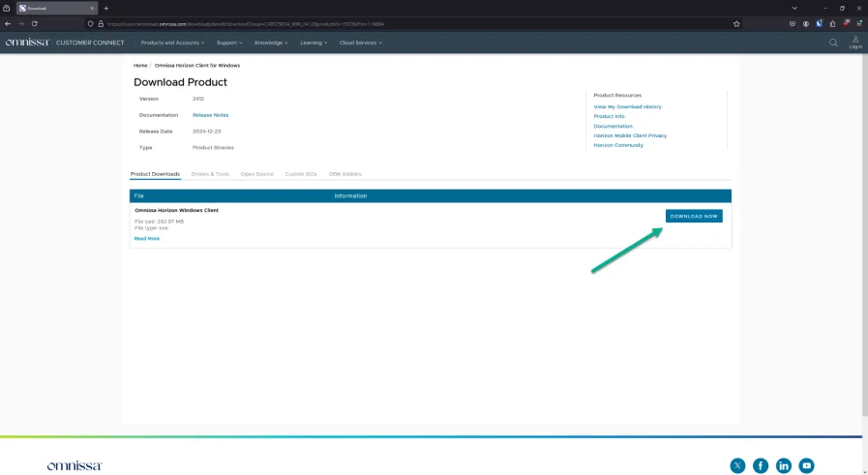The image size is (868, 475).
Task: Open the Pocket save icon in toolbar
Action: point(793,24)
